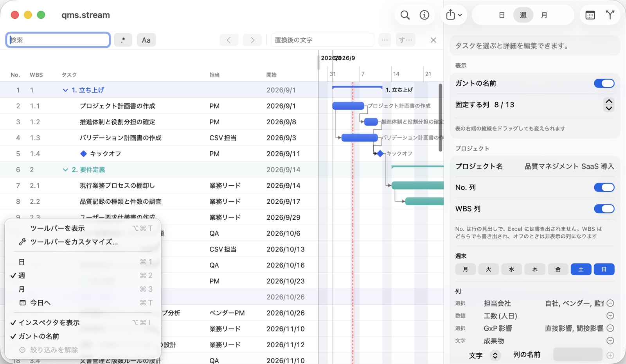Image resolution: width=626 pixels, height=364 pixels.
Task: Choose 週 in the view menu
Action: tap(83, 276)
